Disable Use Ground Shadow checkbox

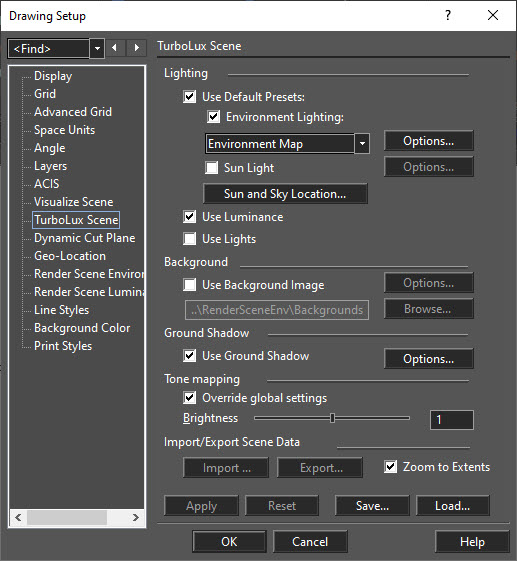pos(189,356)
